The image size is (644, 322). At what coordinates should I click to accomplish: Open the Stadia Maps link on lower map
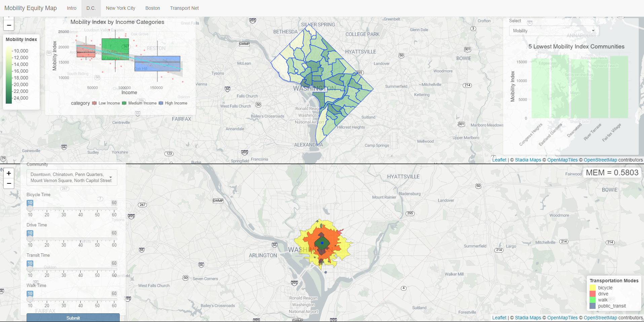click(x=528, y=318)
